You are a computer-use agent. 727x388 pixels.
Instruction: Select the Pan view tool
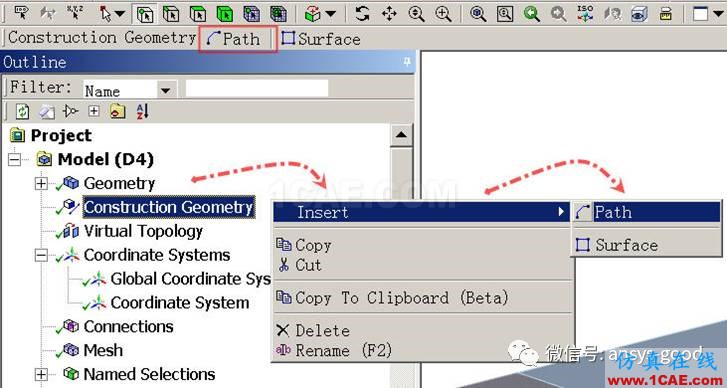click(389, 13)
